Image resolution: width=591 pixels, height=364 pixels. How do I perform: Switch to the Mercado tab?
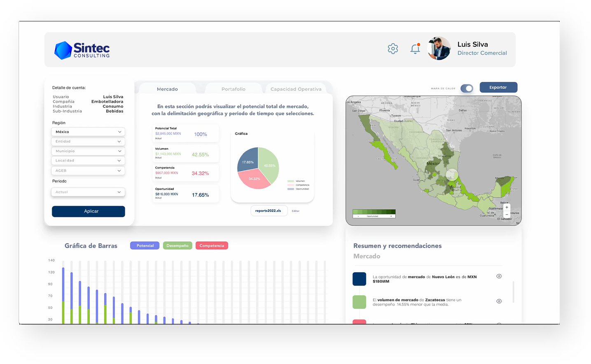pyautogui.click(x=167, y=89)
